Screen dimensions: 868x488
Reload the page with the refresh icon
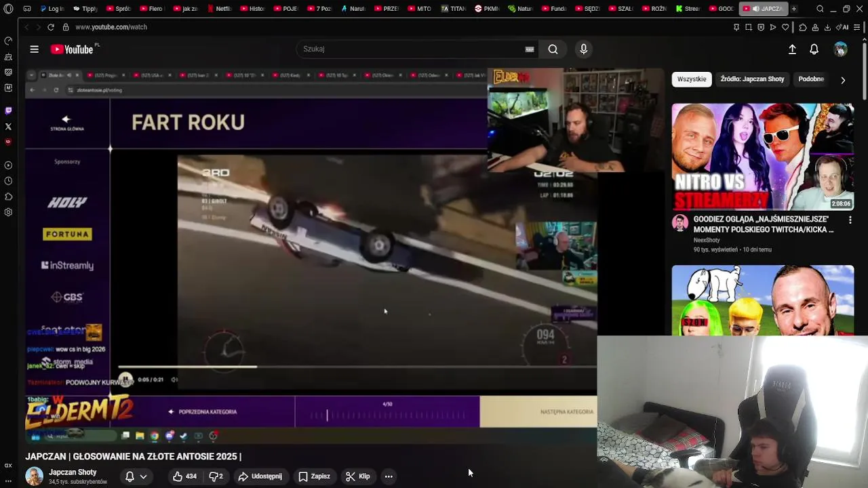coord(51,27)
